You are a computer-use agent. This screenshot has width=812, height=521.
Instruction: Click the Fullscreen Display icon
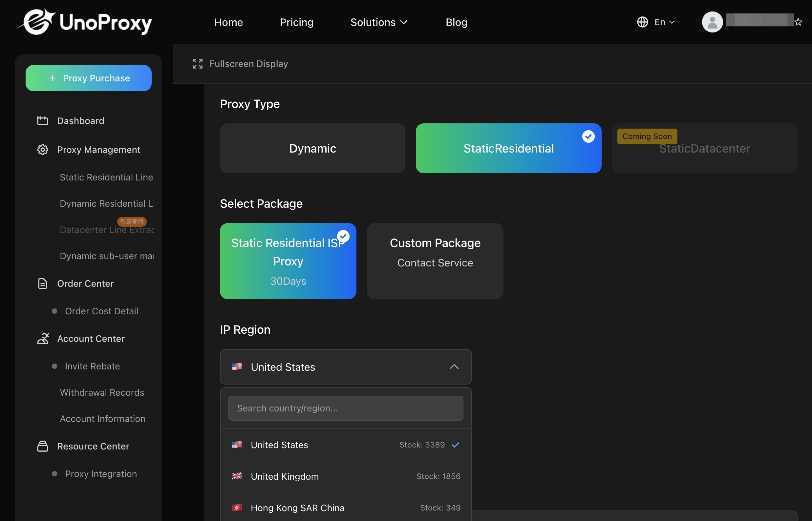coord(197,64)
